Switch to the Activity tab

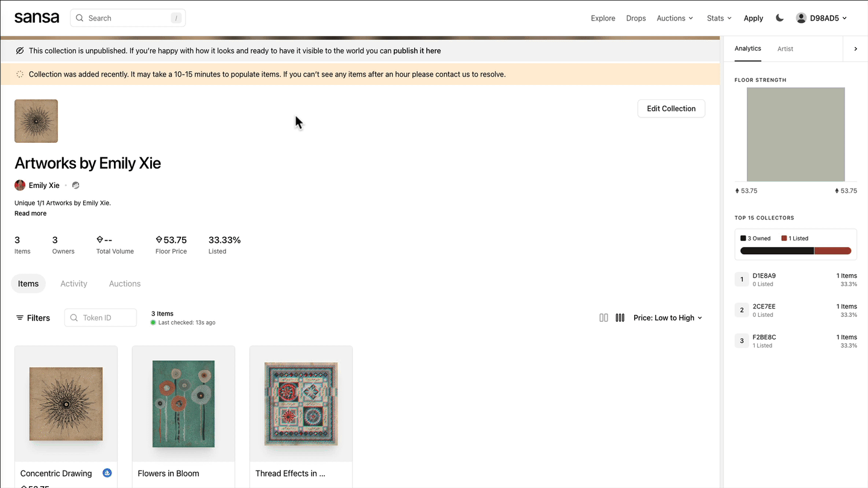(74, 284)
